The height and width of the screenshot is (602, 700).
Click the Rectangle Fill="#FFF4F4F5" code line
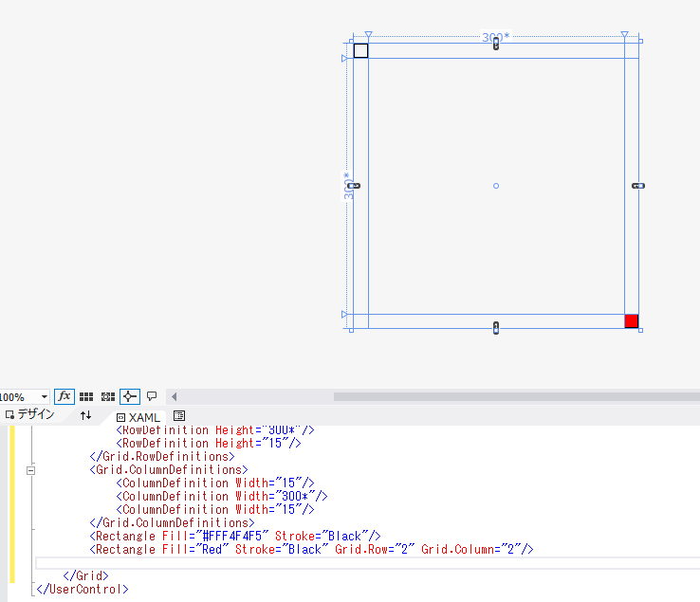[x=235, y=536]
